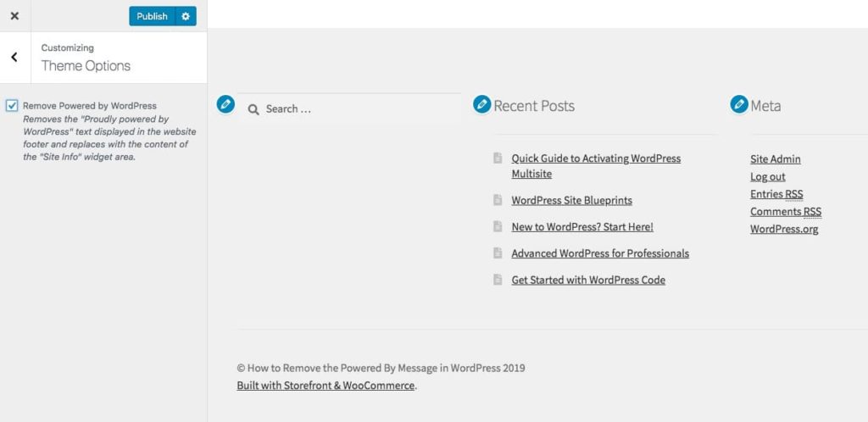Follow Built with Storefront & WooCommerce link
The width and height of the screenshot is (868, 422).
(x=325, y=386)
